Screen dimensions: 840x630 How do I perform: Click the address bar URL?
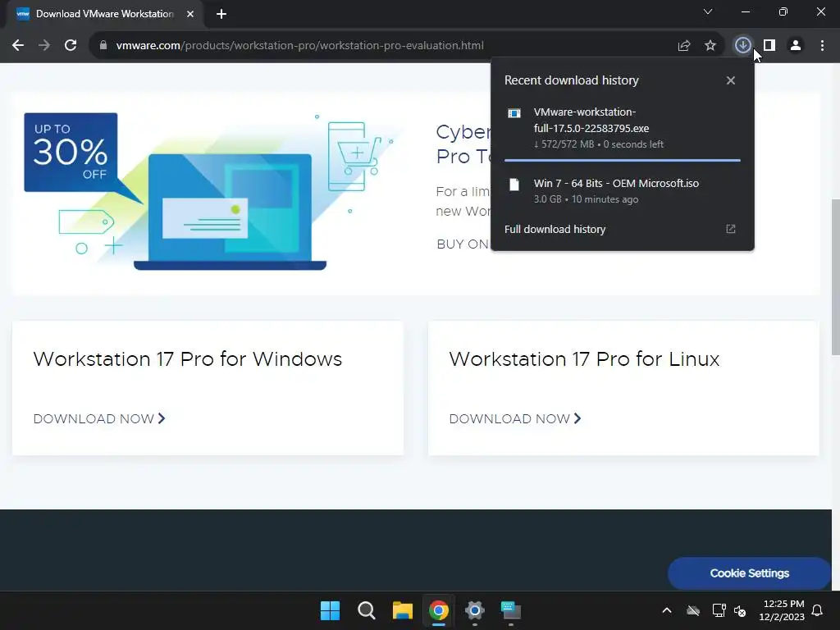point(300,46)
